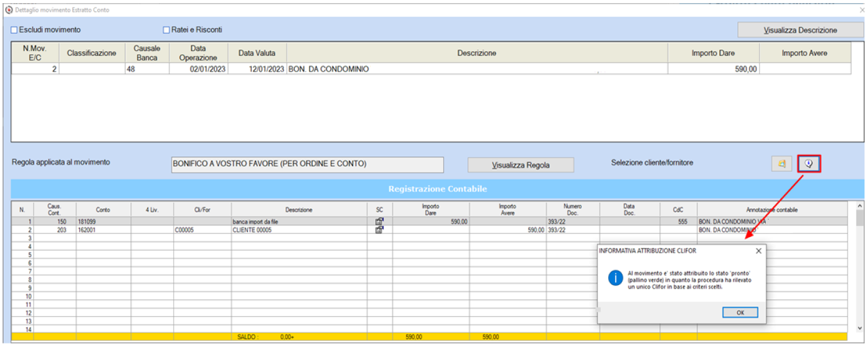The height and width of the screenshot is (346, 868).
Task: Click the Causale Banca cell 48
Action: point(147,69)
